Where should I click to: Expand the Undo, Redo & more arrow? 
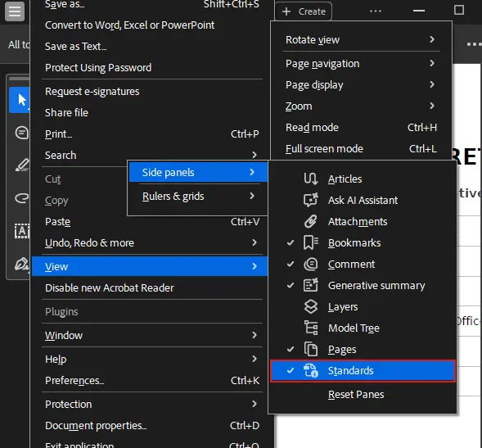point(255,242)
